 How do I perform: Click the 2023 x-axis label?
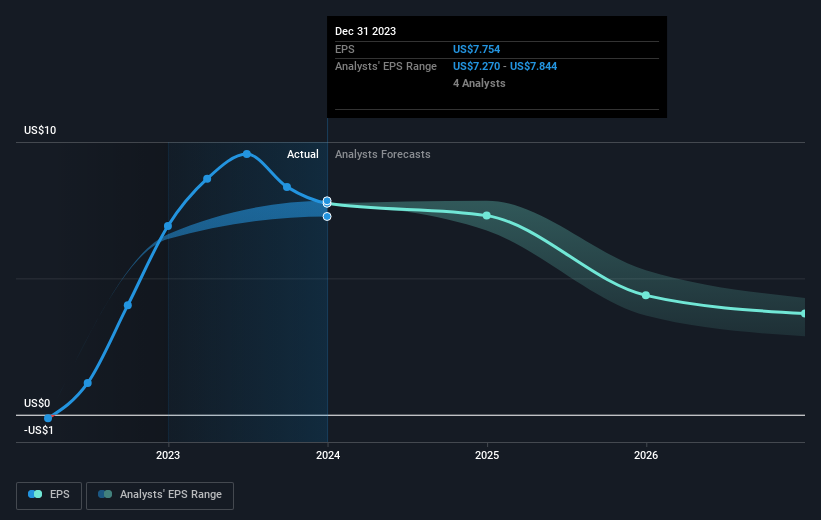point(168,456)
